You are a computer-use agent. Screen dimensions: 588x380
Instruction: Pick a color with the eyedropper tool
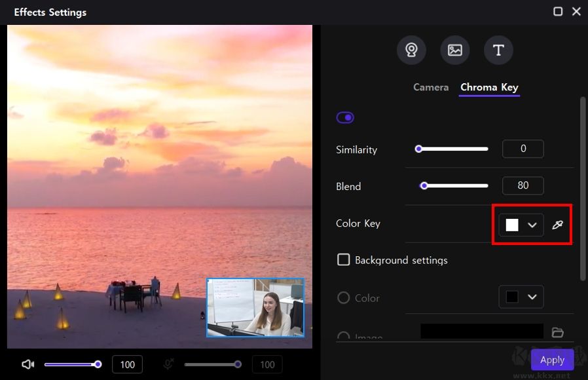point(558,225)
